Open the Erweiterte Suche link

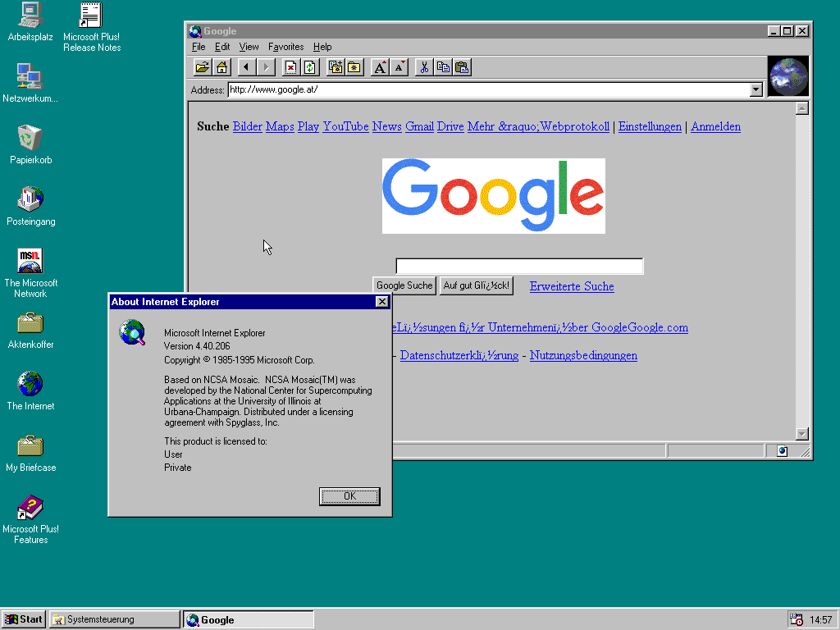point(572,286)
